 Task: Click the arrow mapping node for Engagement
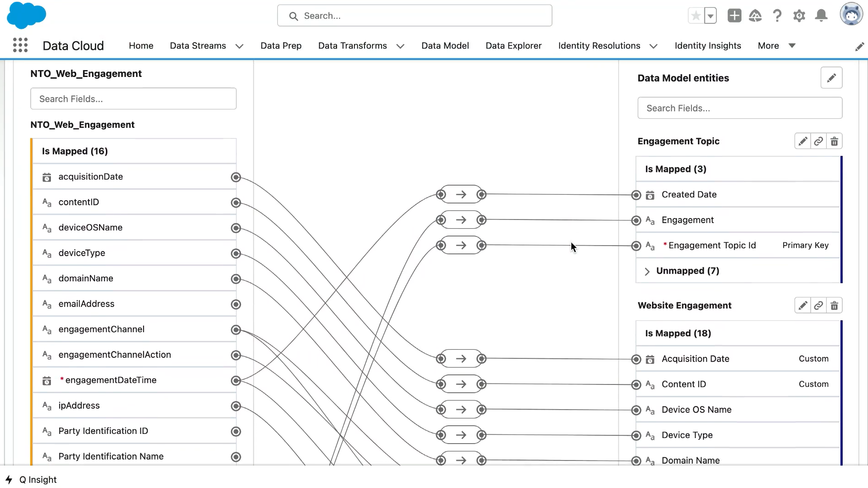click(x=461, y=220)
